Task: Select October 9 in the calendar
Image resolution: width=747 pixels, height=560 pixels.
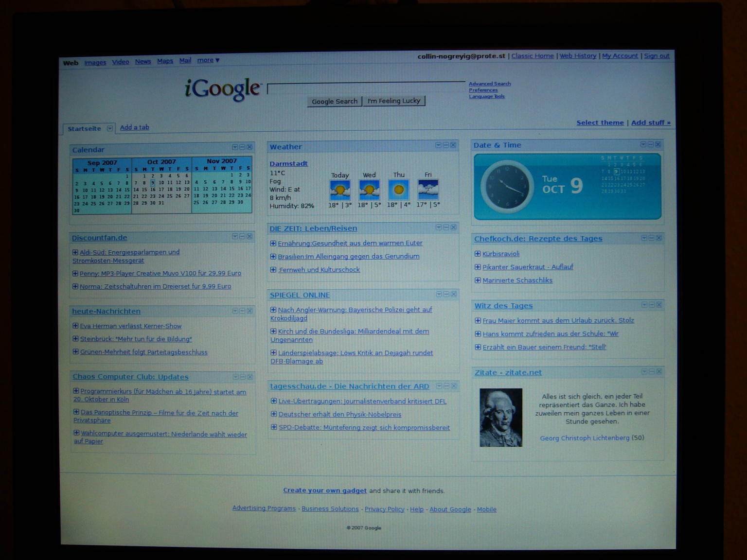Action: 152,182
